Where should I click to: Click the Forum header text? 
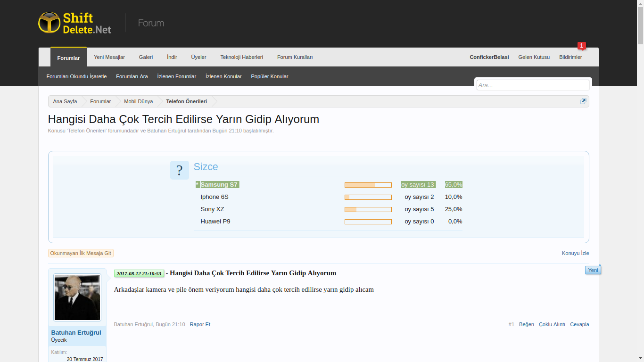pos(151,23)
